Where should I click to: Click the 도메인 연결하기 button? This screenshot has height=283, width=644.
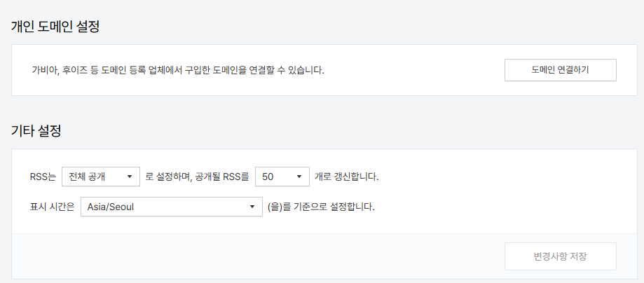point(560,70)
